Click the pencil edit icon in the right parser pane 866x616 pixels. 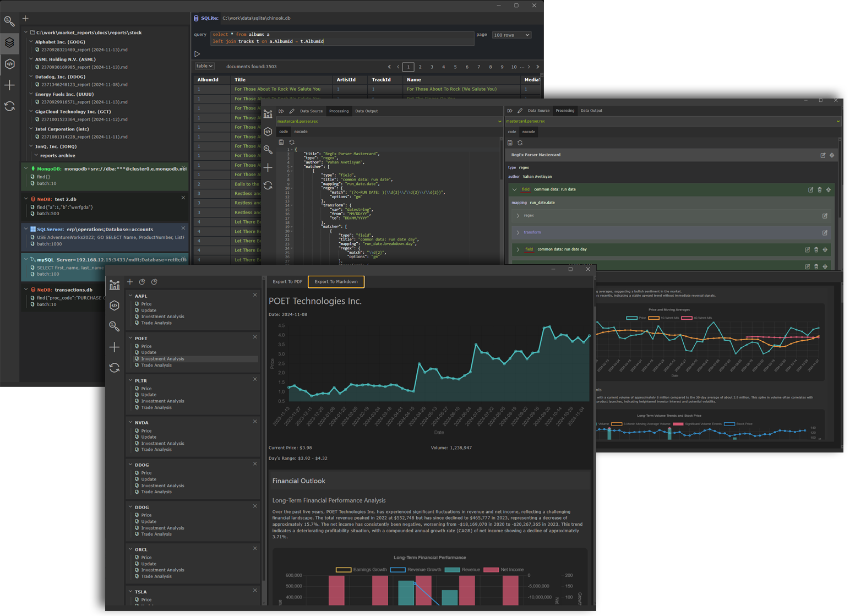tap(520, 111)
